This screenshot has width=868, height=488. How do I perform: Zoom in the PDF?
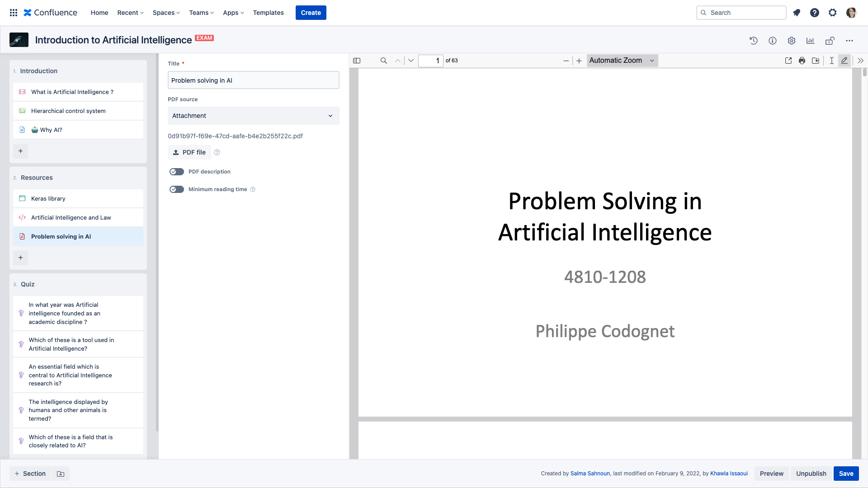(579, 61)
